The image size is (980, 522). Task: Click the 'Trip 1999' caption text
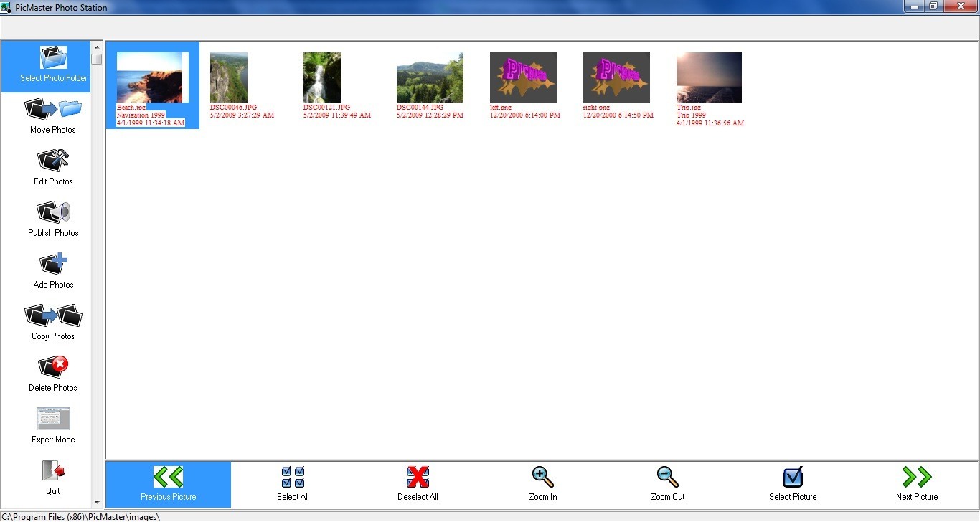691,115
